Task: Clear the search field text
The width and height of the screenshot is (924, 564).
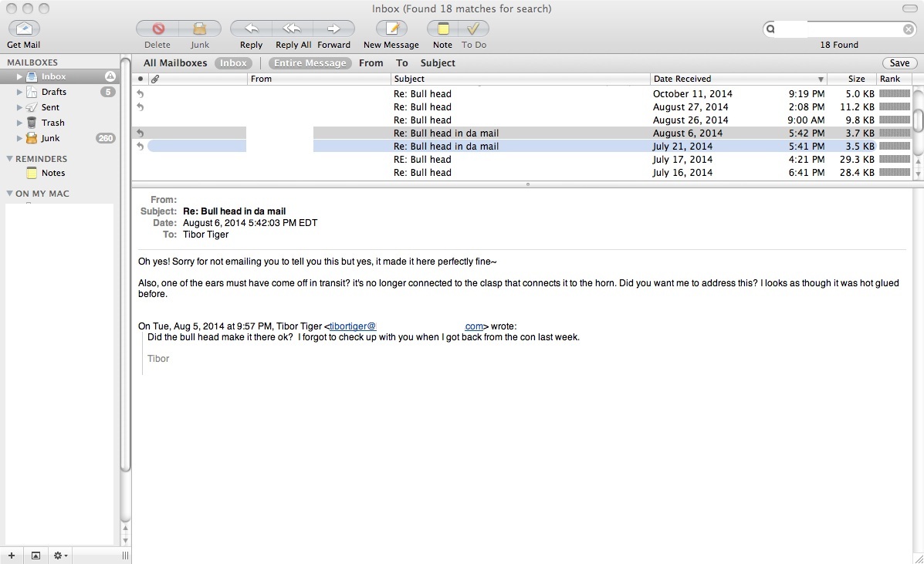Action: click(909, 29)
